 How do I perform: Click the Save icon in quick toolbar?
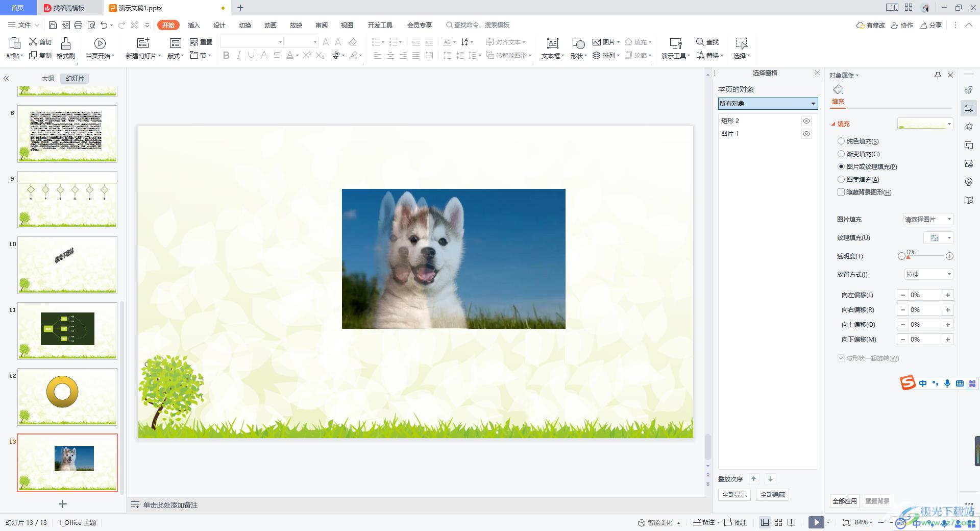[x=53, y=25]
